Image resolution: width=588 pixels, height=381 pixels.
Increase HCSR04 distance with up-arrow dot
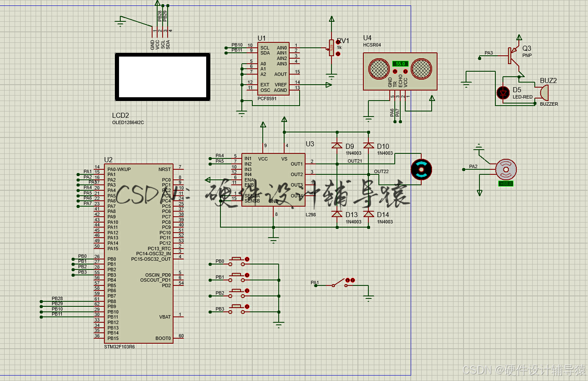tap(406, 71)
